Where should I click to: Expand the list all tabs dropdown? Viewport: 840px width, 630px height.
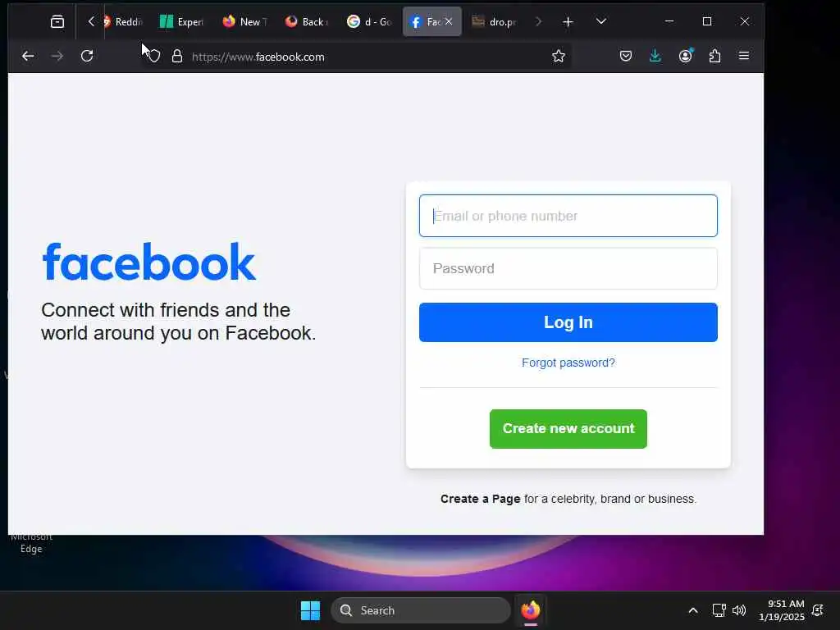pos(601,21)
